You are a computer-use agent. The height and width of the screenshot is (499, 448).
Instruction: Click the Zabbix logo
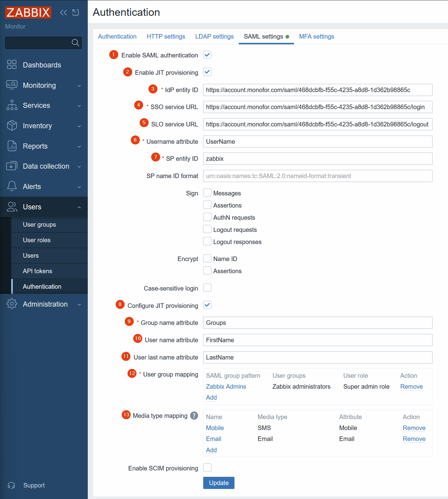(28, 12)
